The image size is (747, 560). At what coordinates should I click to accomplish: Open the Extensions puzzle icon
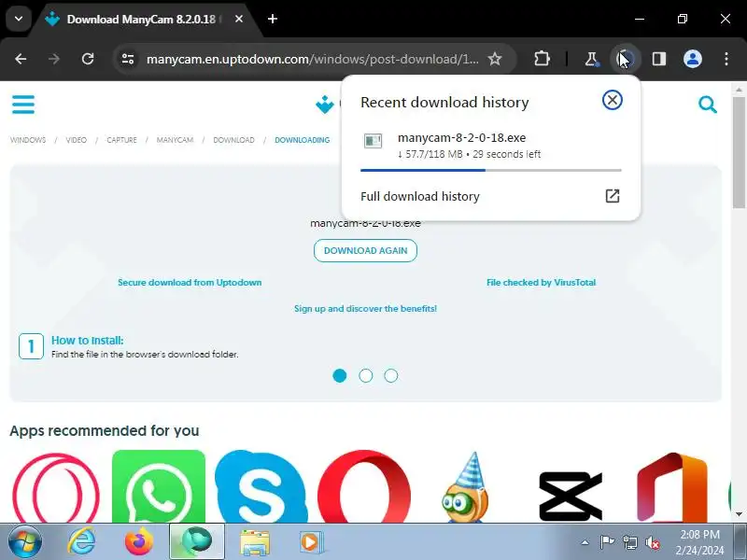click(542, 59)
